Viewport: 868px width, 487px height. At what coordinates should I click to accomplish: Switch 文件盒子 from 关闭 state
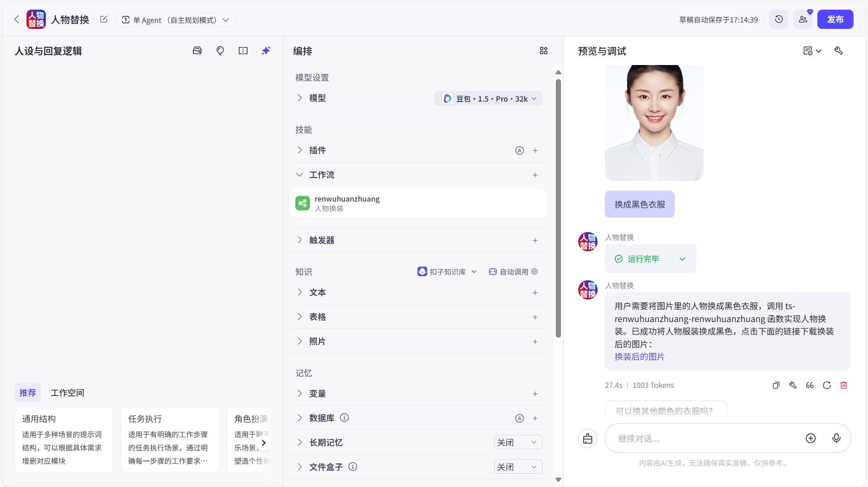coord(518,467)
